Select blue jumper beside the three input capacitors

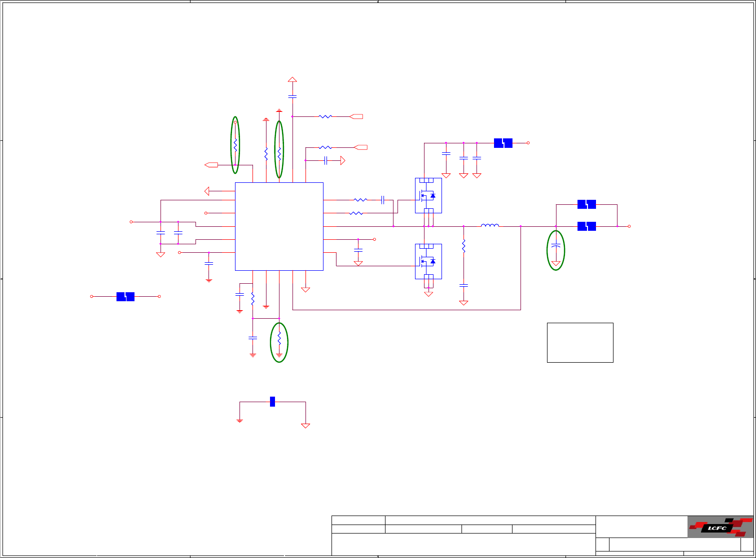[503, 143]
